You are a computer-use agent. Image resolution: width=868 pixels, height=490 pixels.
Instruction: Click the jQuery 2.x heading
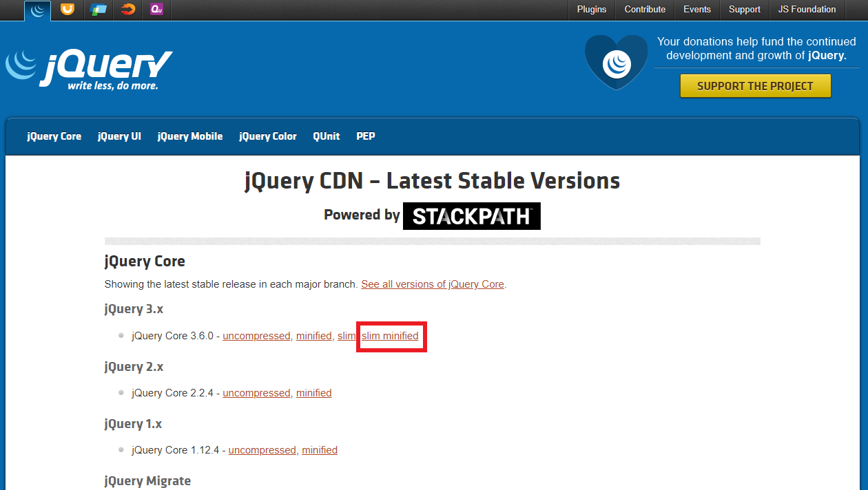(134, 366)
